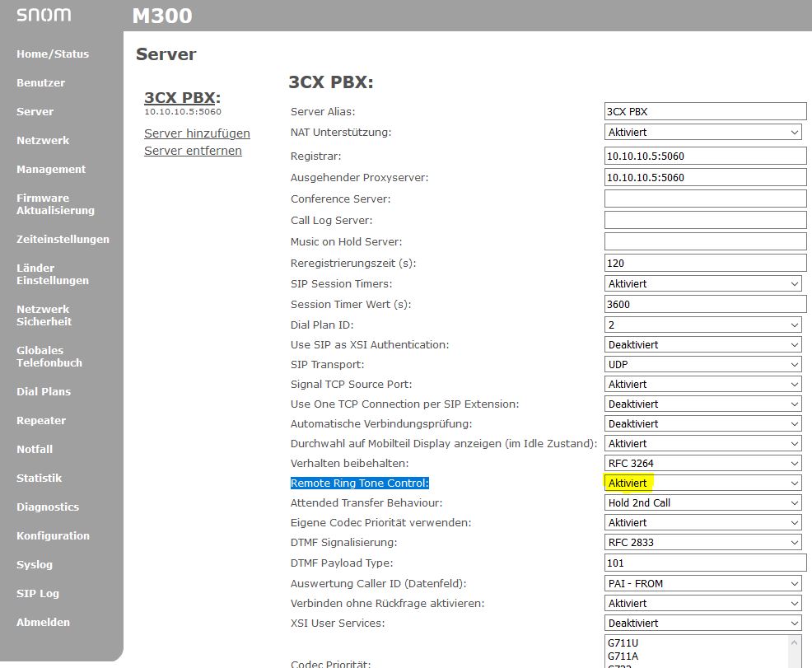
Task: Open Remote Ring Tone Control dropdown
Action: 703,483
